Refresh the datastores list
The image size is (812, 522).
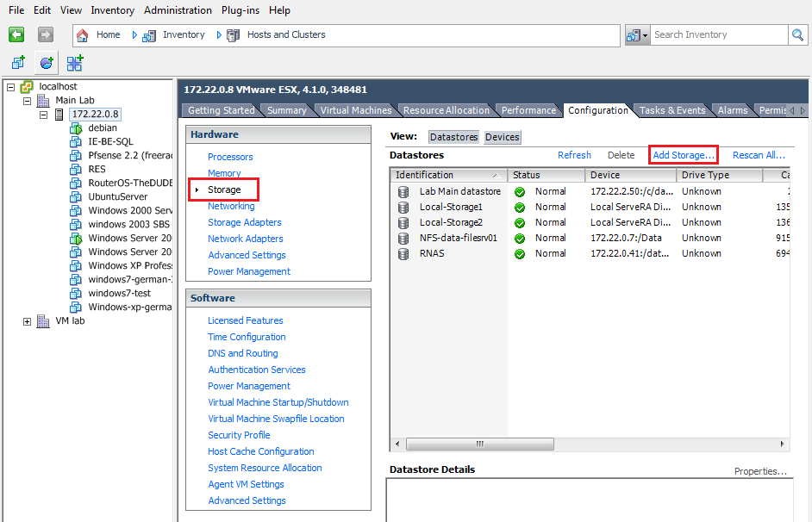click(573, 155)
